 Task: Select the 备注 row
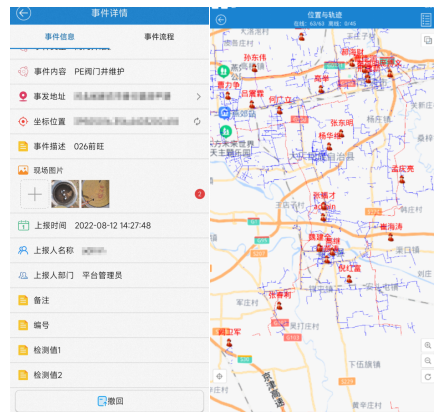pos(109,300)
